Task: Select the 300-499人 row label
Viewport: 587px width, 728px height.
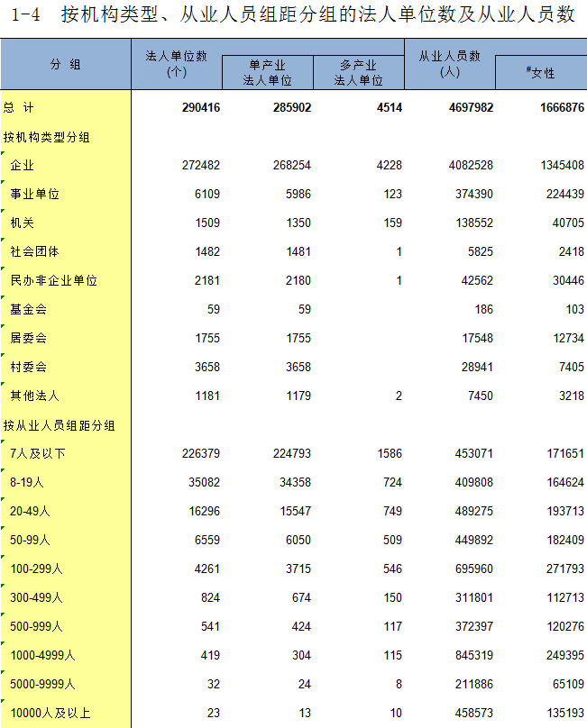Action: (36, 597)
